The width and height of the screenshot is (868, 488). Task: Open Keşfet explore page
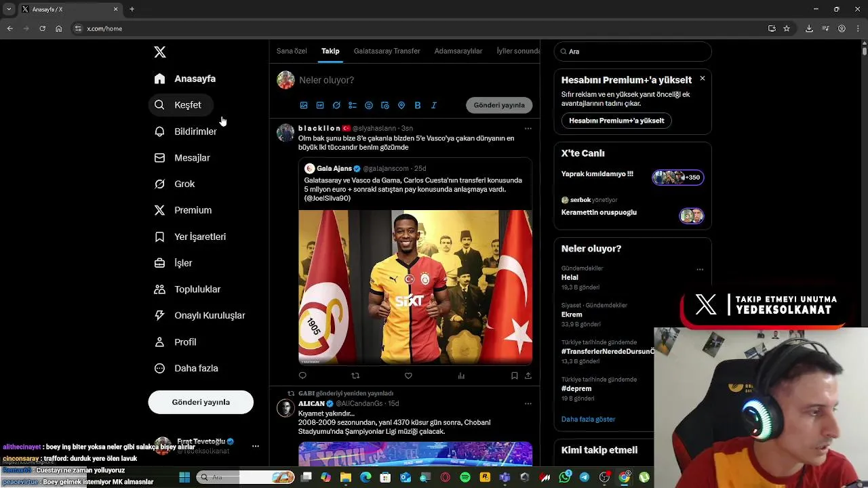click(180, 105)
